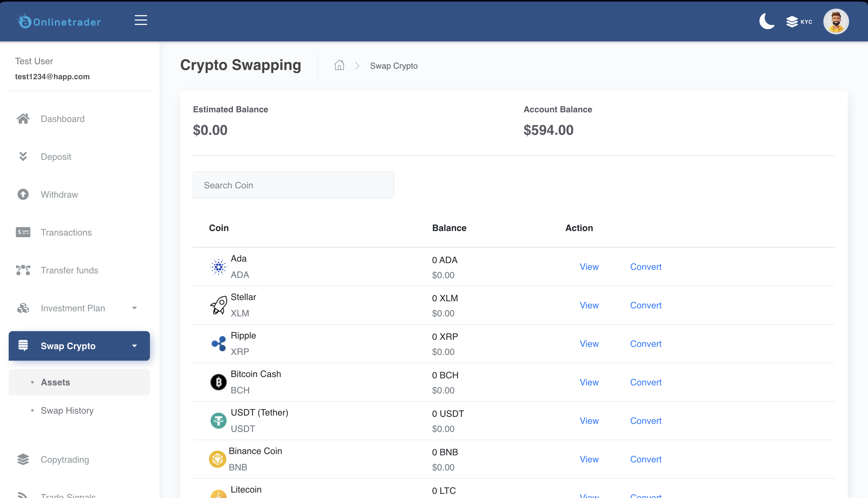Click the Investment Plan cubes icon
The image size is (868, 498).
click(23, 308)
